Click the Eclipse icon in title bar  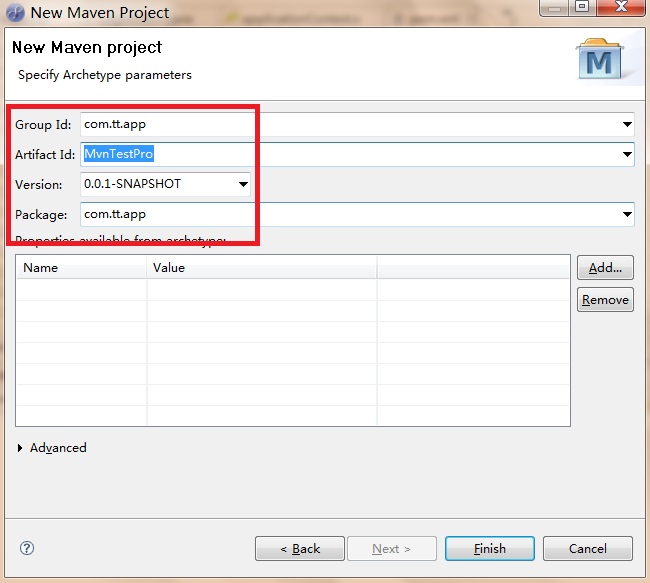(x=15, y=12)
